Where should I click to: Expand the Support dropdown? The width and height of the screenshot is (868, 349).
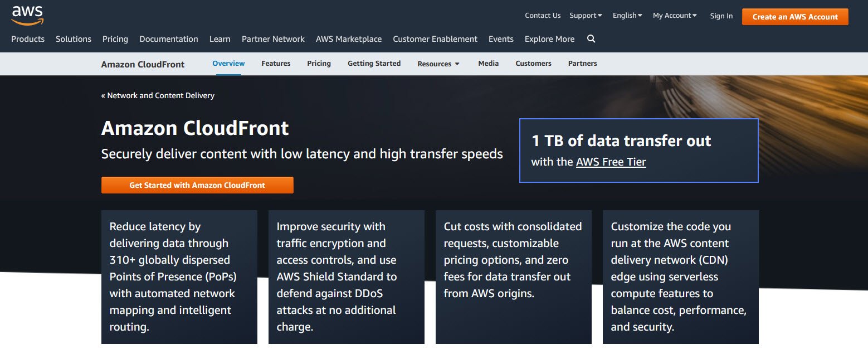(x=586, y=16)
